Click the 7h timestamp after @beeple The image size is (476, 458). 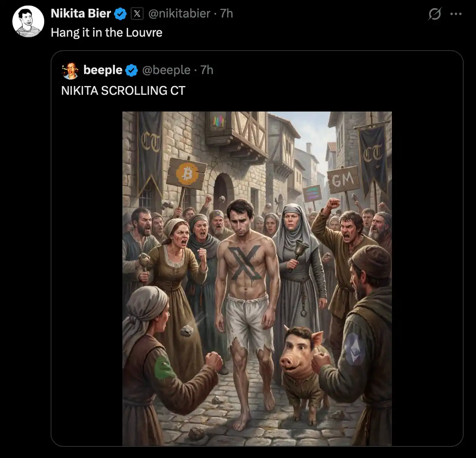(x=207, y=70)
